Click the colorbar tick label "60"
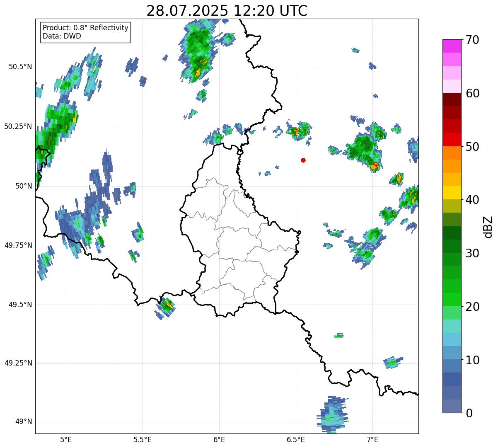Screen dimensions: 498x448 pos(473,93)
